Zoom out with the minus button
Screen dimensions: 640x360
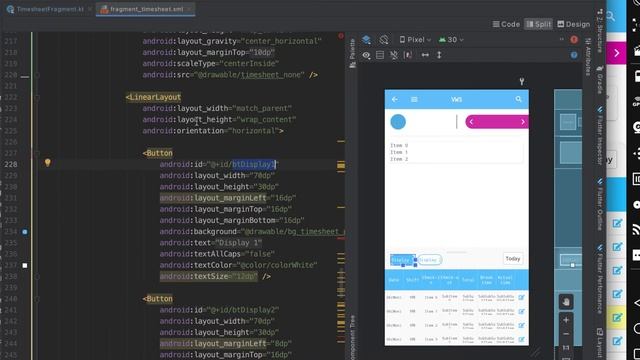[566, 334]
